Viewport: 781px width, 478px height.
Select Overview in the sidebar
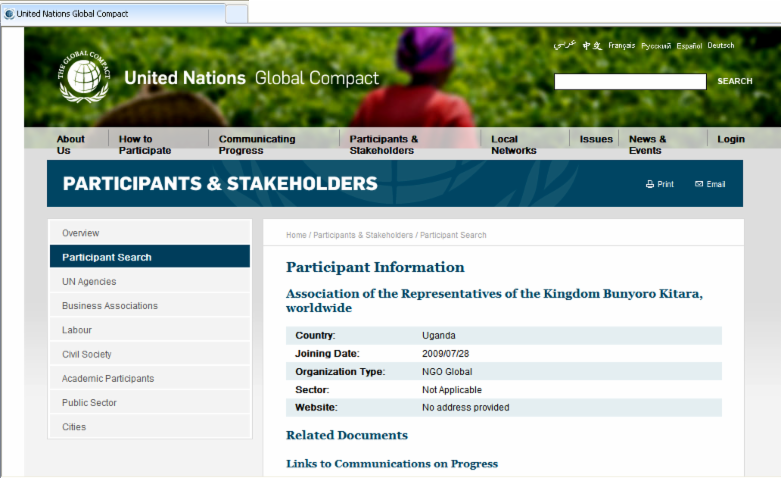pos(80,233)
